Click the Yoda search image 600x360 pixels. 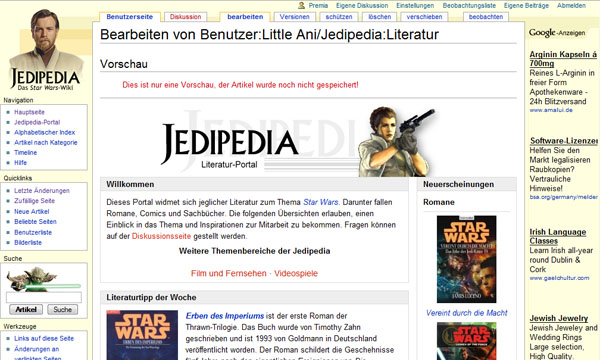[x=43, y=279]
